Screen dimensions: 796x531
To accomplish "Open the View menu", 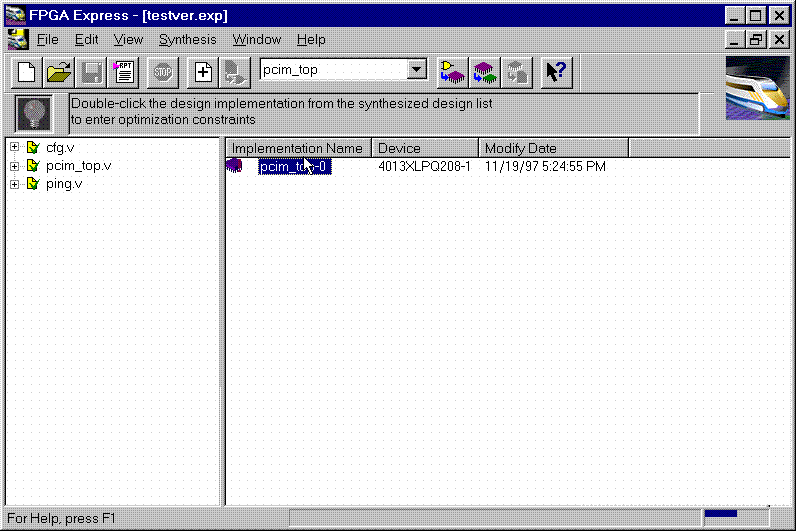I will (128, 40).
